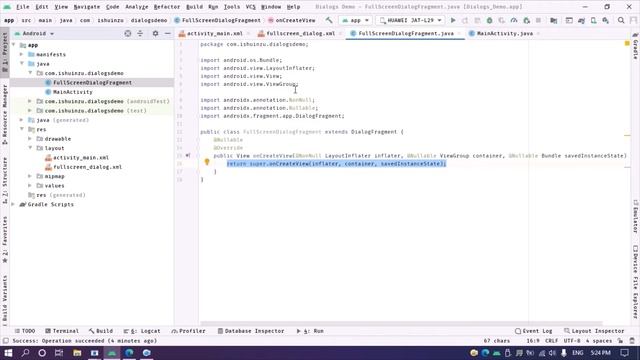Image resolution: width=640 pixels, height=360 pixels.
Task: Open the Profiler tool window
Action: click(x=189, y=331)
